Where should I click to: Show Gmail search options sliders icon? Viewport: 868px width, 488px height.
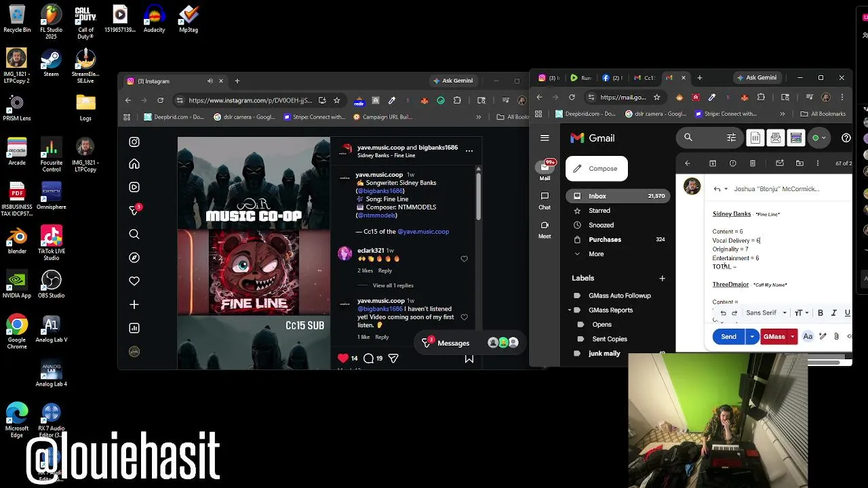tap(731, 138)
